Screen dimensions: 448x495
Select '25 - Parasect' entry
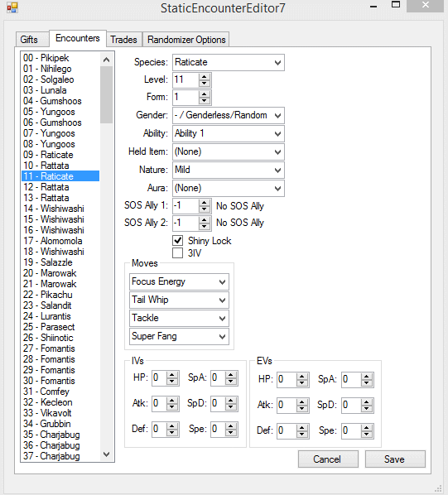point(60,327)
